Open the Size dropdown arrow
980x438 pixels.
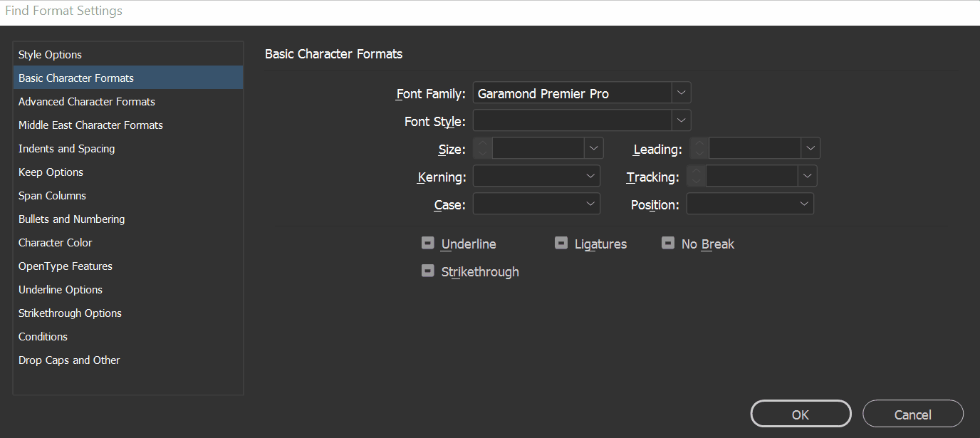click(x=594, y=148)
